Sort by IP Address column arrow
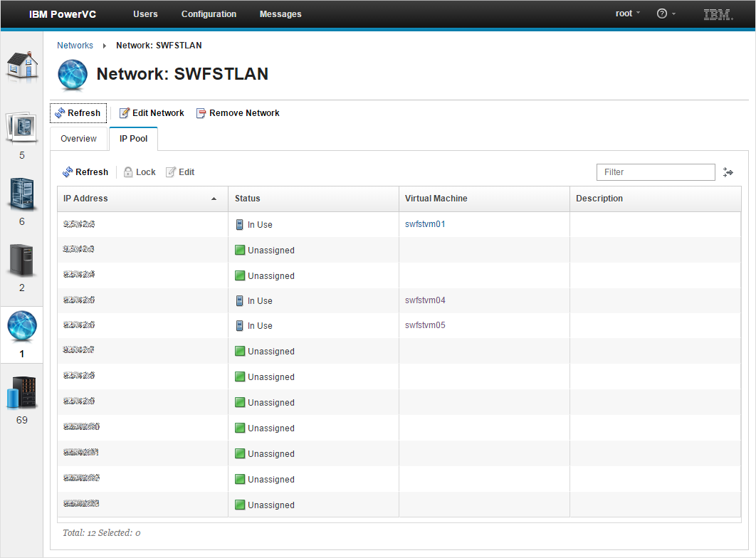This screenshot has height=558, width=756. click(214, 199)
